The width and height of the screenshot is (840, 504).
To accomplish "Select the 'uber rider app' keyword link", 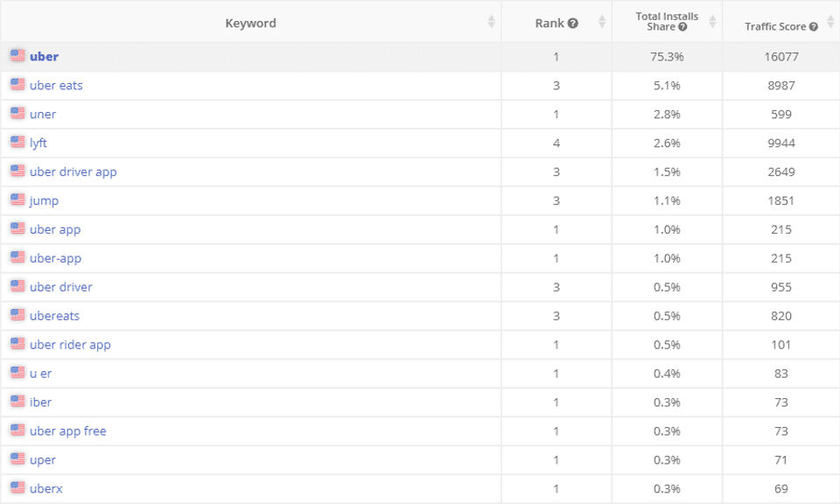I will click(x=70, y=345).
